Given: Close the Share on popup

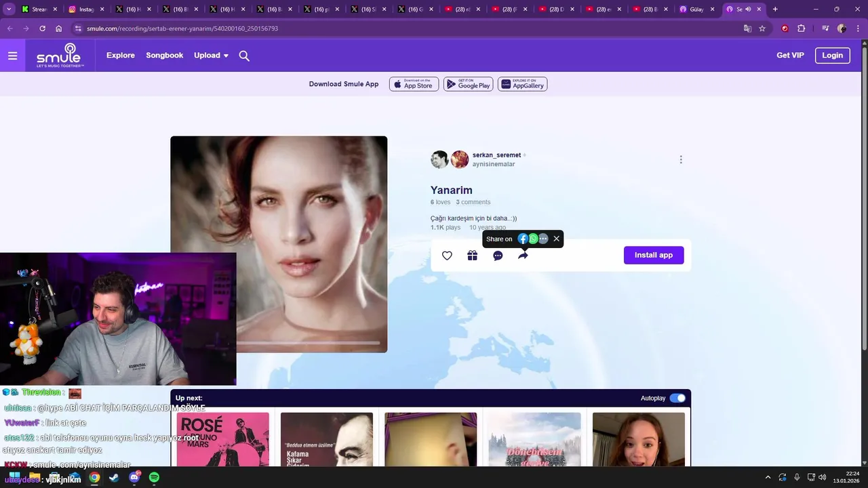Looking at the screenshot, I should 556,239.
